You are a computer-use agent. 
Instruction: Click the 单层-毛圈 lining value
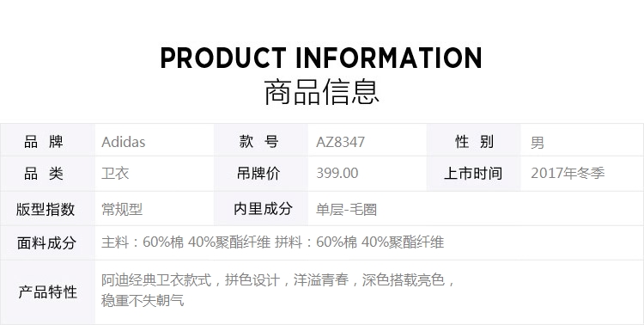tap(346, 210)
